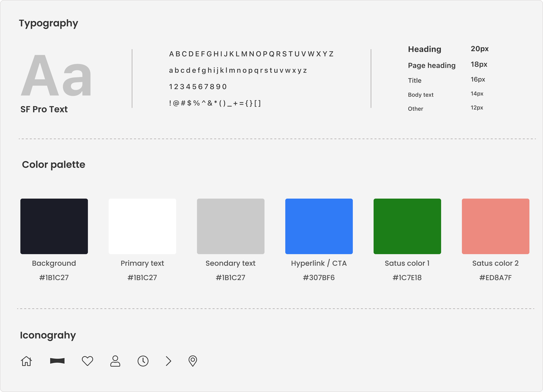The image size is (543, 392).
Task: Click the Iconograhy section heading
Action: point(48,335)
